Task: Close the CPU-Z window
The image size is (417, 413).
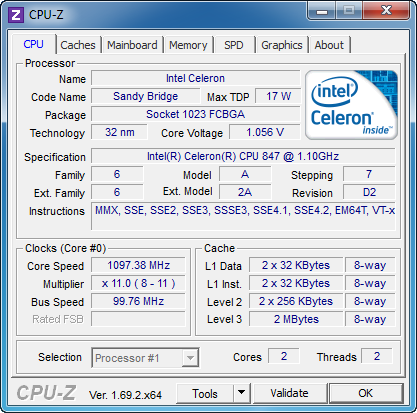Action: pyautogui.click(x=387, y=11)
